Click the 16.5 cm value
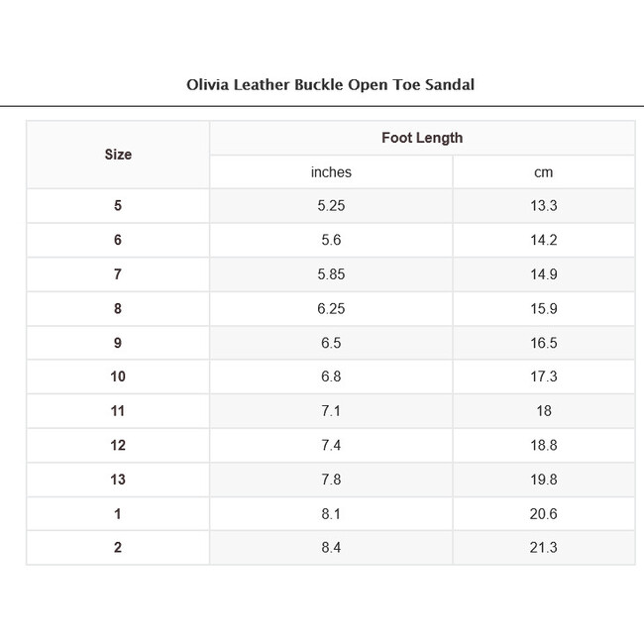 (x=544, y=343)
